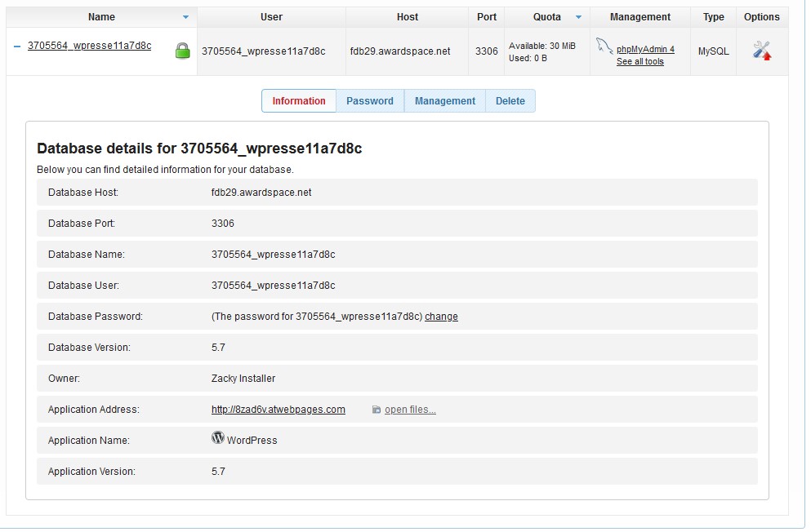This screenshot has width=811, height=532.
Task: Open database options via wrench and screwdriver icon
Action: coord(761,50)
